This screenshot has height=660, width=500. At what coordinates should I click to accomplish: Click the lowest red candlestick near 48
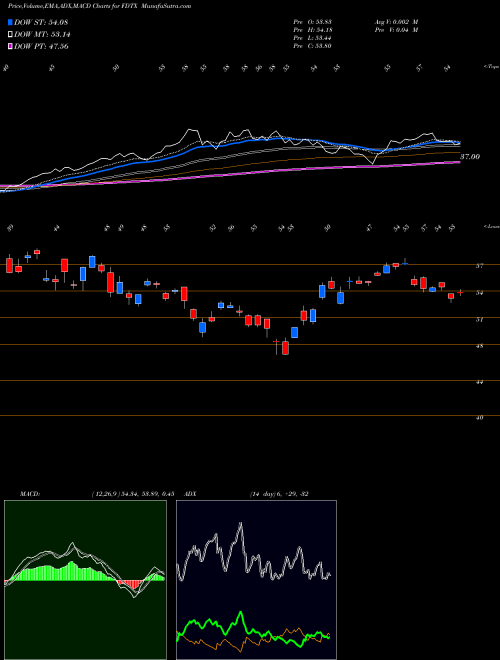pos(285,348)
